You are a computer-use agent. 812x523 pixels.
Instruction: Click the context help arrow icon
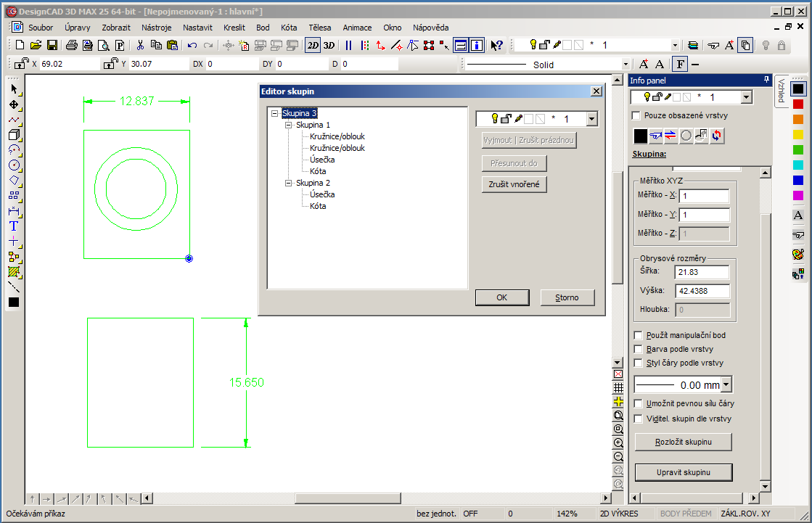[496, 46]
